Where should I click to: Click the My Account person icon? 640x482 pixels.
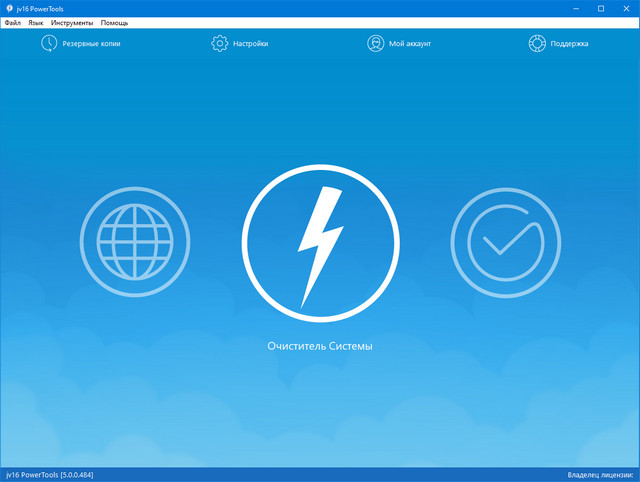(x=376, y=44)
